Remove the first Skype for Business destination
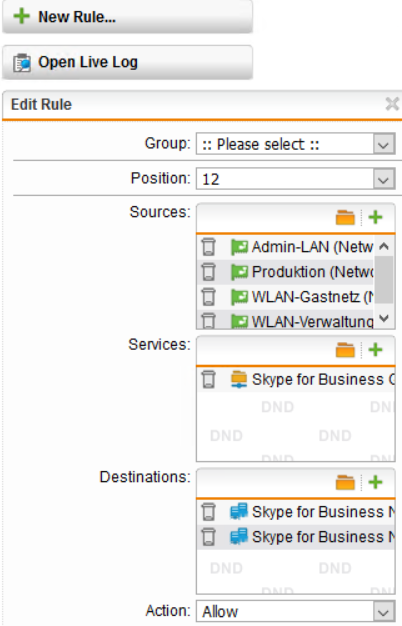The height and width of the screenshot is (626, 402). [x=208, y=512]
